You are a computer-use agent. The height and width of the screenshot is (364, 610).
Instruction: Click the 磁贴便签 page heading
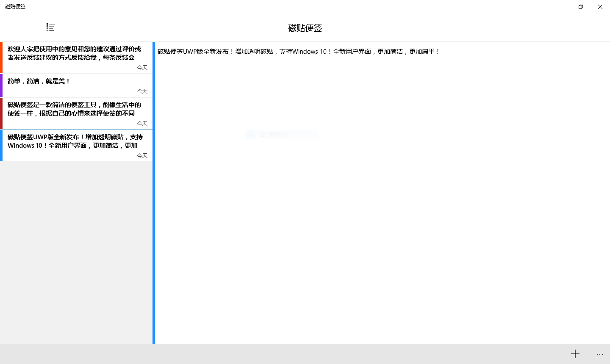click(305, 28)
